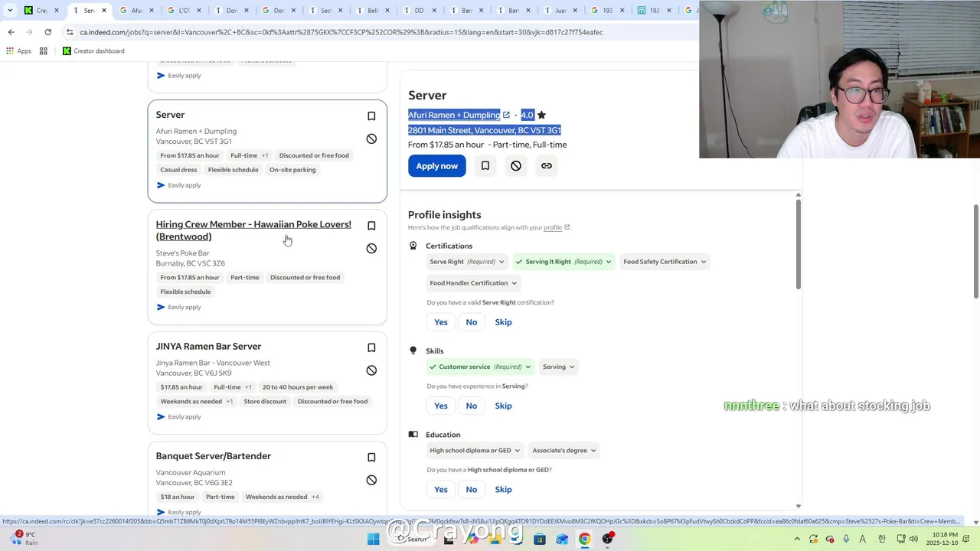Open the Banquet Server/Bartender listing
This screenshot has width=980, height=551.
coord(214,456)
